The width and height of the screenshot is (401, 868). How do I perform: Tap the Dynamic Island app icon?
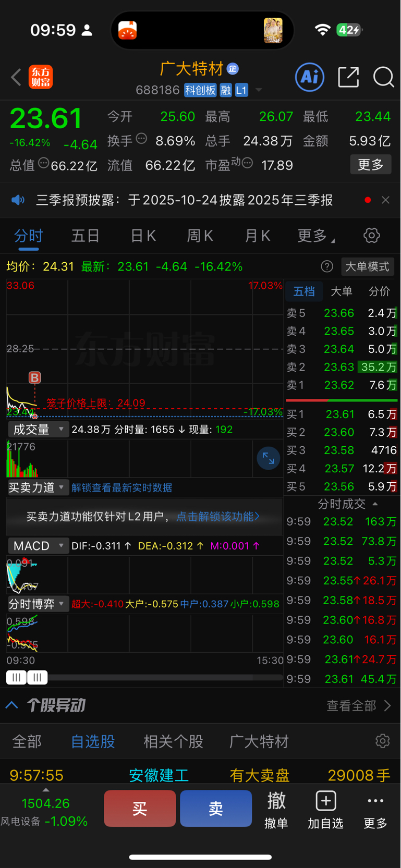coord(128,30)
